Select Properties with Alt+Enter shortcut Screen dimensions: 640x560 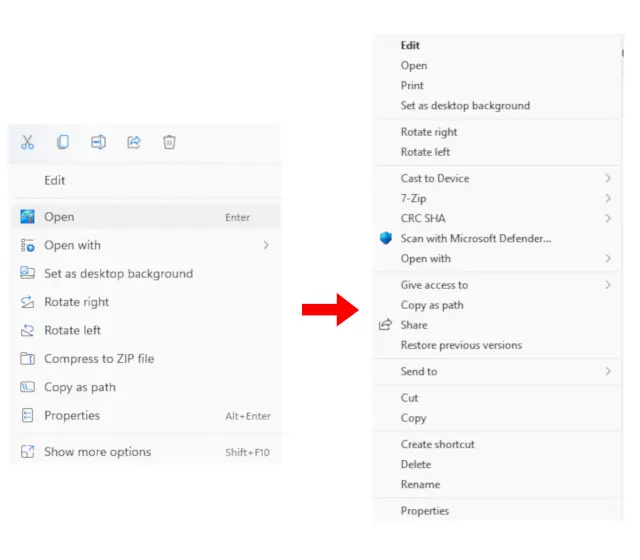tap(72, 416)
